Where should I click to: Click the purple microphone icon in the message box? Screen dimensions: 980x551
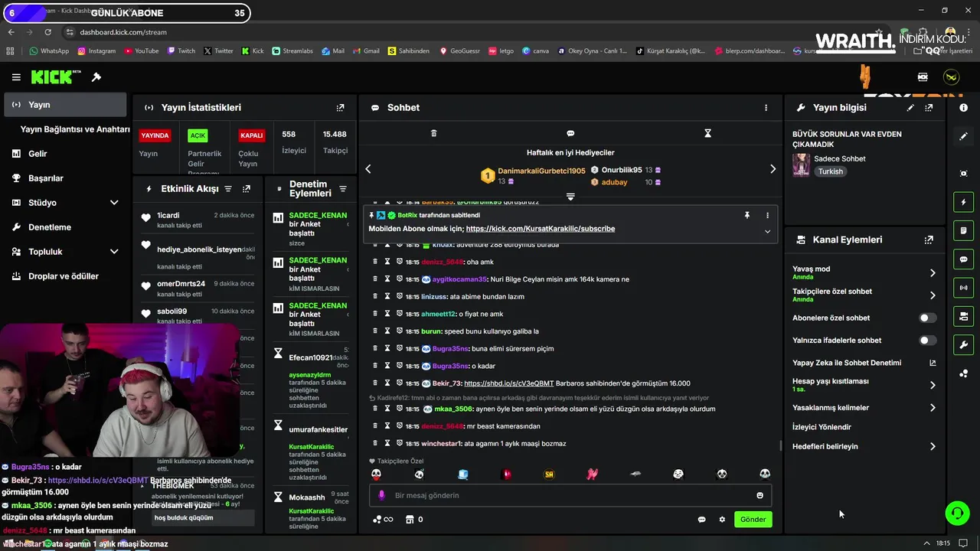[x=381, y=495]
